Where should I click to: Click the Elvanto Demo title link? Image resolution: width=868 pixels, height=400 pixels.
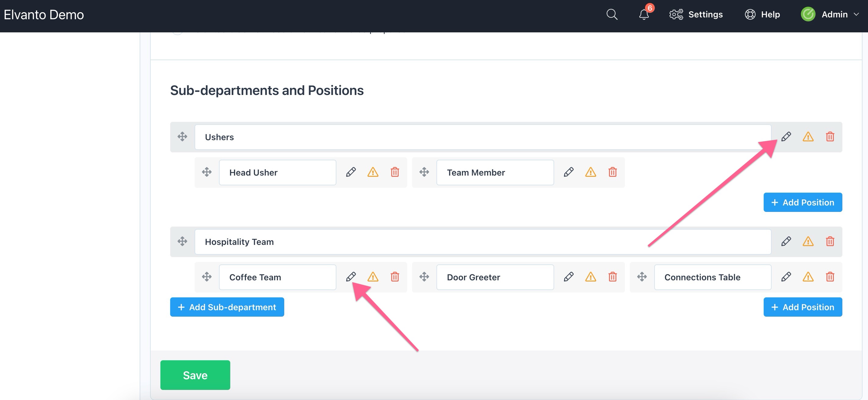point(44,14)
